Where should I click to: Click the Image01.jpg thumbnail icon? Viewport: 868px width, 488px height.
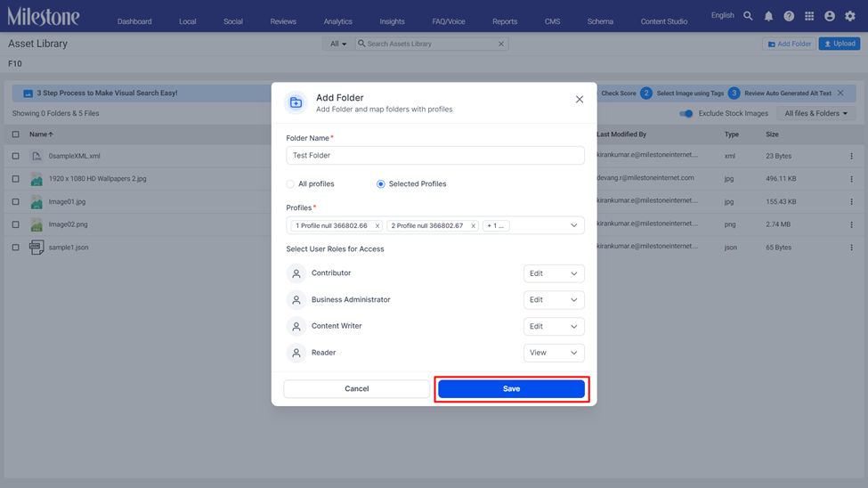click(37, 202)
